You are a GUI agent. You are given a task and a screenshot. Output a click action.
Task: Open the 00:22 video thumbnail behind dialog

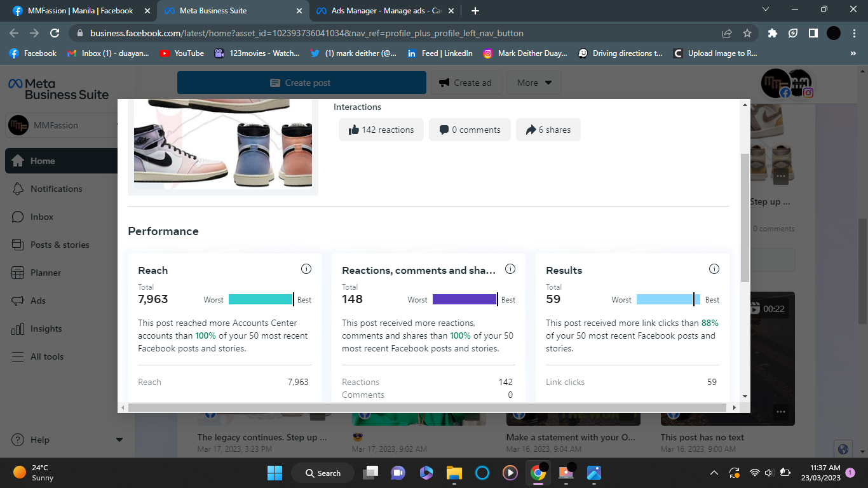[x=728, y=358]
